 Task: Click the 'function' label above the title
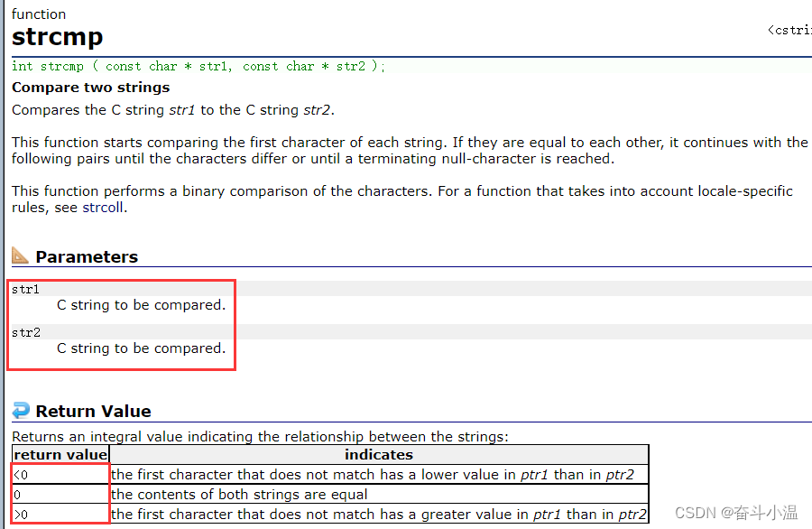(x=39, y=14)
